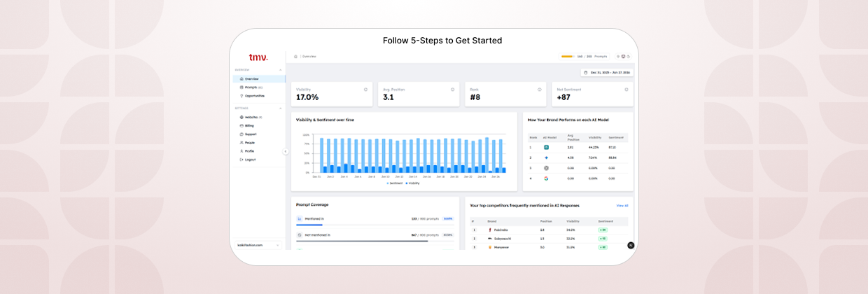Click the 44.23% visibility cell

594,148
